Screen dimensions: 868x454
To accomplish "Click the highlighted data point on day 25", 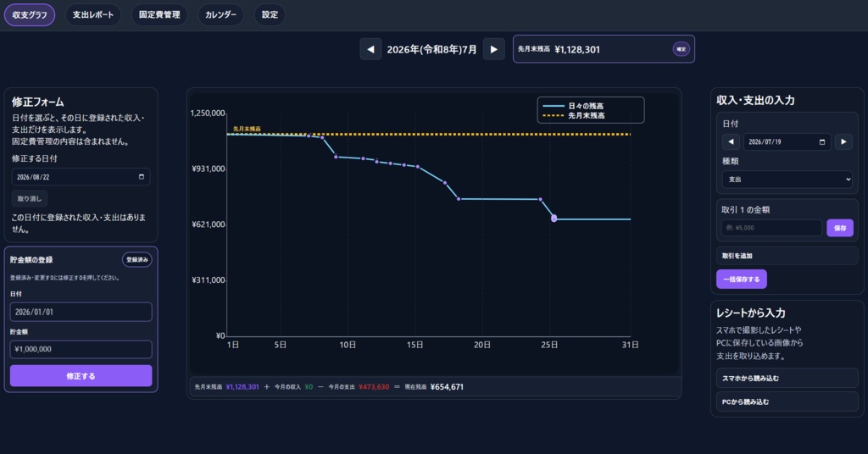I will pyautogui.click(x=554, y=219).
